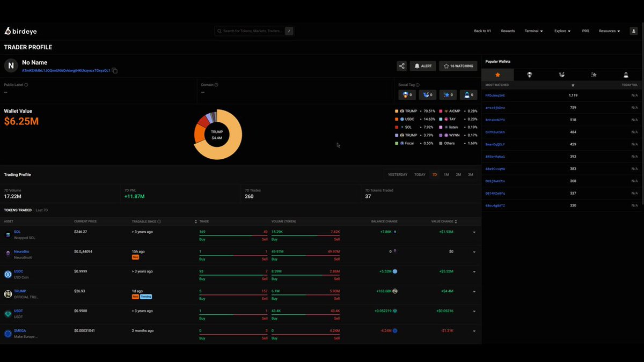The image size is (644, 362).
Task: Switch to the airdrop parachute wallets tab
Action: 530,75
